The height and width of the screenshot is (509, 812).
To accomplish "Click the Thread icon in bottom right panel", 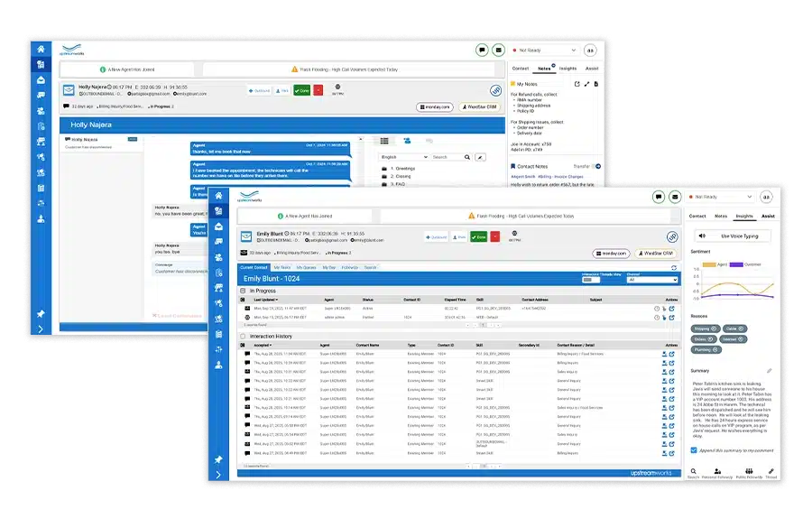I will point(770,472).
